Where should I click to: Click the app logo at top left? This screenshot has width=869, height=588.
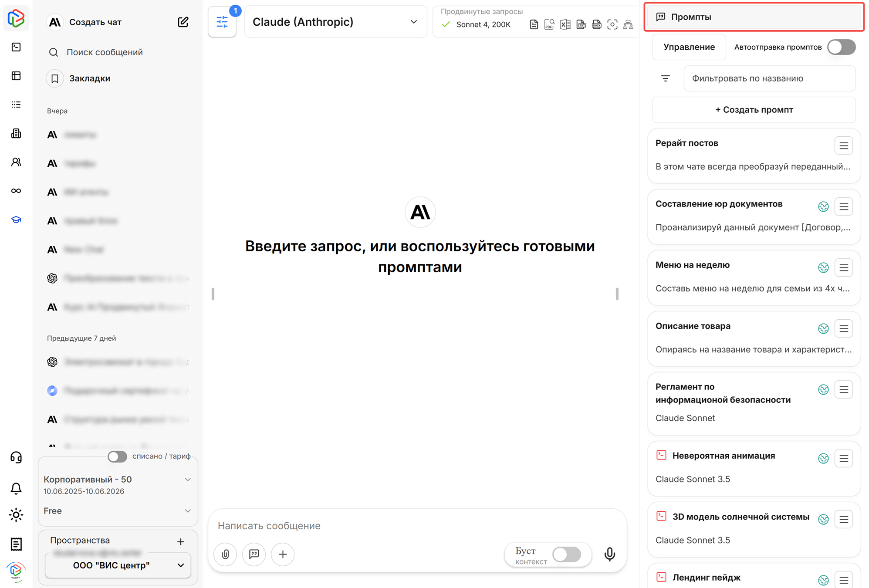(16, 18)
